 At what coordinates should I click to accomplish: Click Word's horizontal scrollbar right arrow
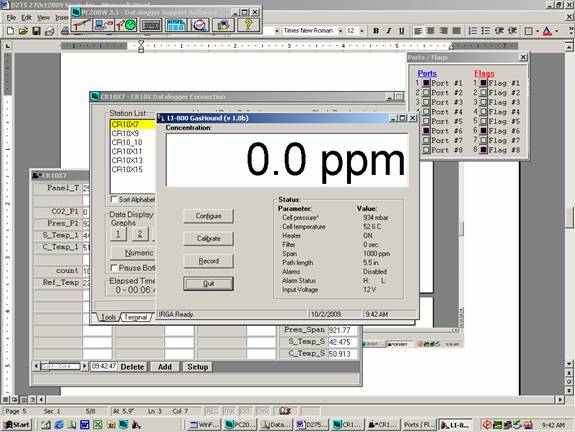560,399
